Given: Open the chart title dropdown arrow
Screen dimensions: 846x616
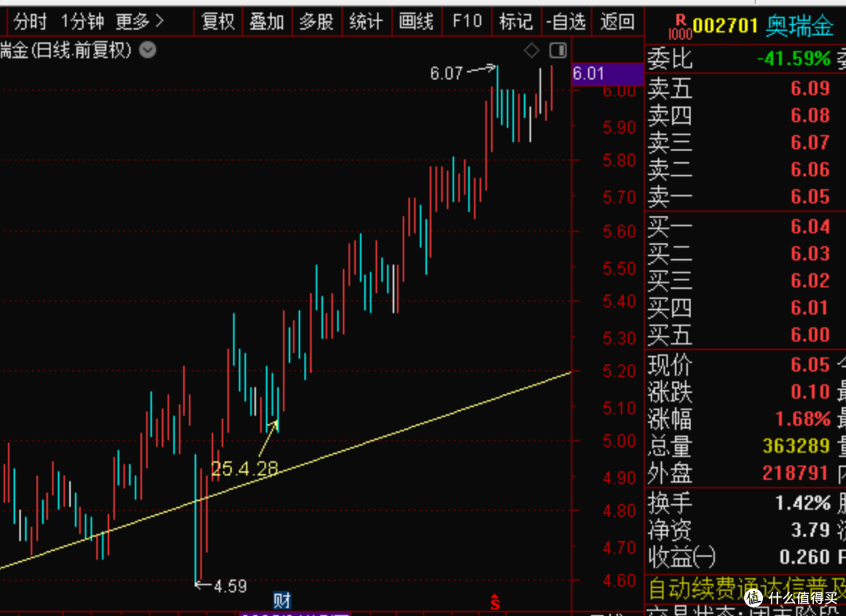Looking at the screenshot, I should [148, 50].
